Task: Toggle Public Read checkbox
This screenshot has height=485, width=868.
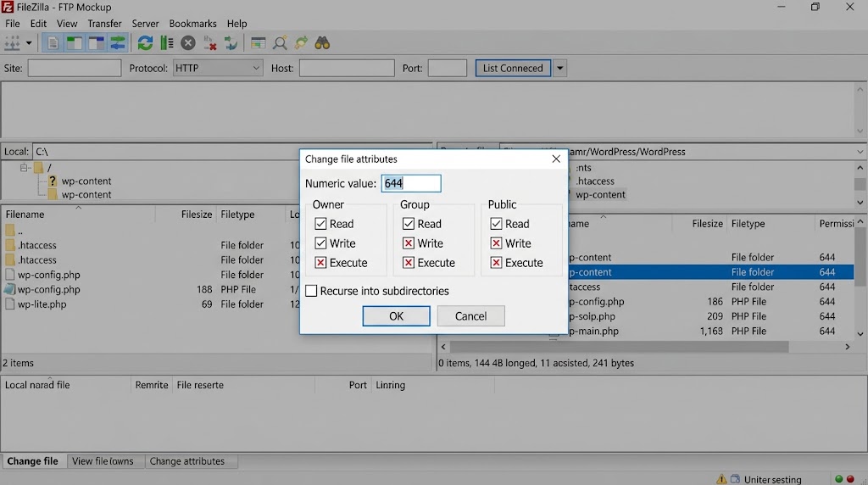Action: (x=496, y=224)
